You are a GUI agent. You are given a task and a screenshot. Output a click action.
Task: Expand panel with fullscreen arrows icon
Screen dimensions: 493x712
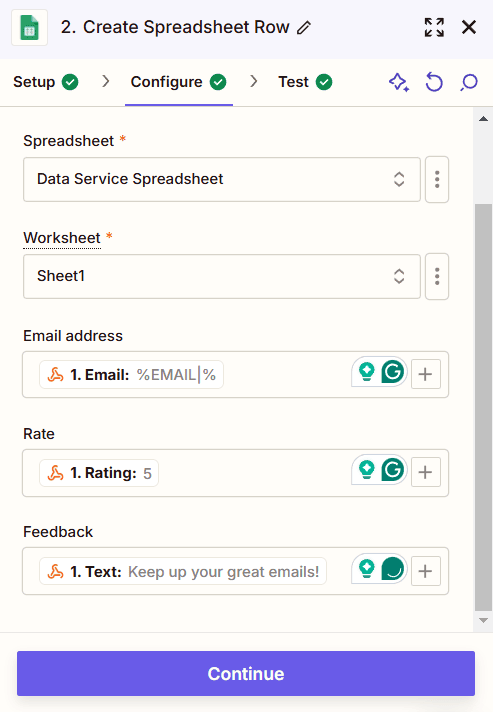pyautogui.click(x=434, y=27)
